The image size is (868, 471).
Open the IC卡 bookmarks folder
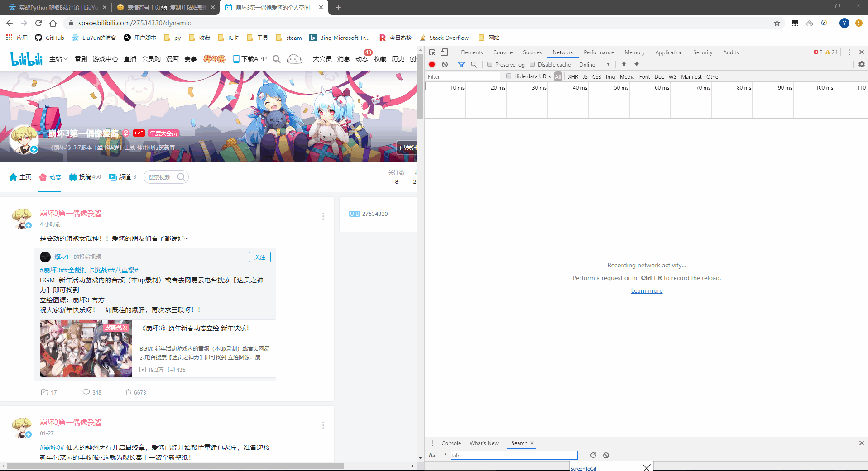[x=228, y=38]
